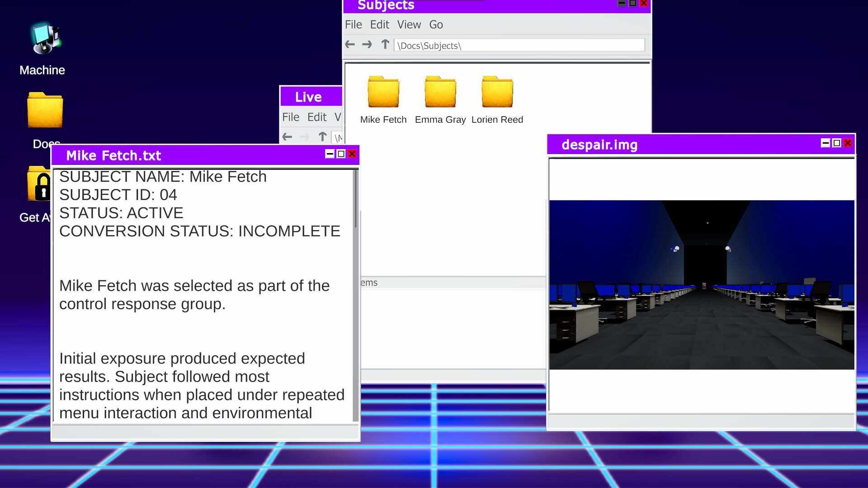The width and height of the screenshot is (868, 488).
Task: Open the Docs folder on desktop
Action: pos(45,110)
